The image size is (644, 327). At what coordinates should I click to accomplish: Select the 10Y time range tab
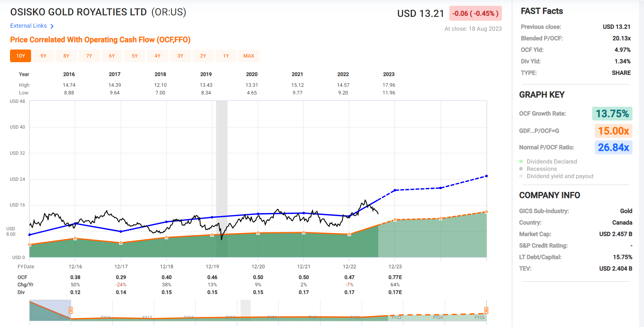pyautogui.click(x=21, y=56)
